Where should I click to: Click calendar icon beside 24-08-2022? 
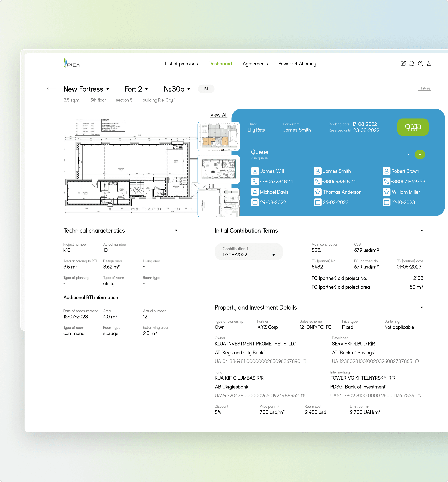pyautogui.click(x=255, y=203)
